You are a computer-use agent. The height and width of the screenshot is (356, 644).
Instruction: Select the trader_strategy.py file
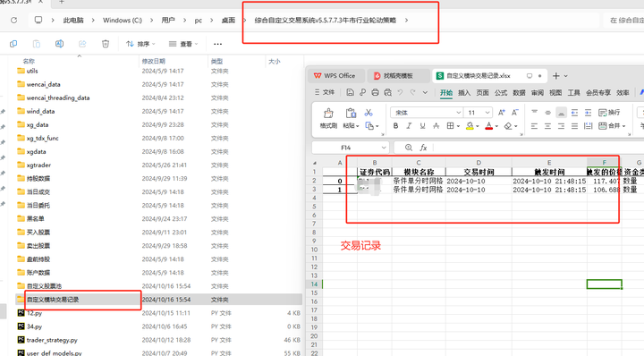(x=52, y=340)
